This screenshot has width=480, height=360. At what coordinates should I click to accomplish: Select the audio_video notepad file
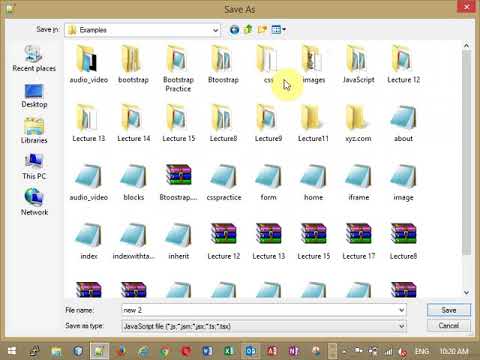click(x=88, y=182)
